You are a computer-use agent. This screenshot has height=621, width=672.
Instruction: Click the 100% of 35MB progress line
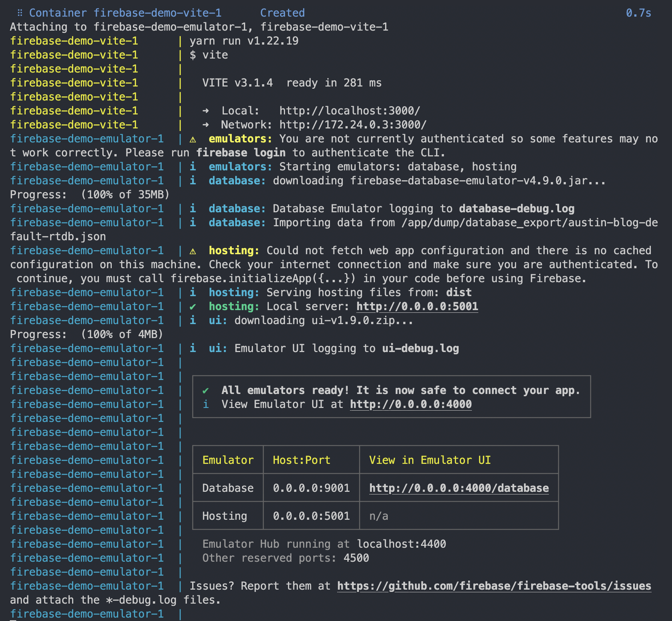[x=89, y=195]
